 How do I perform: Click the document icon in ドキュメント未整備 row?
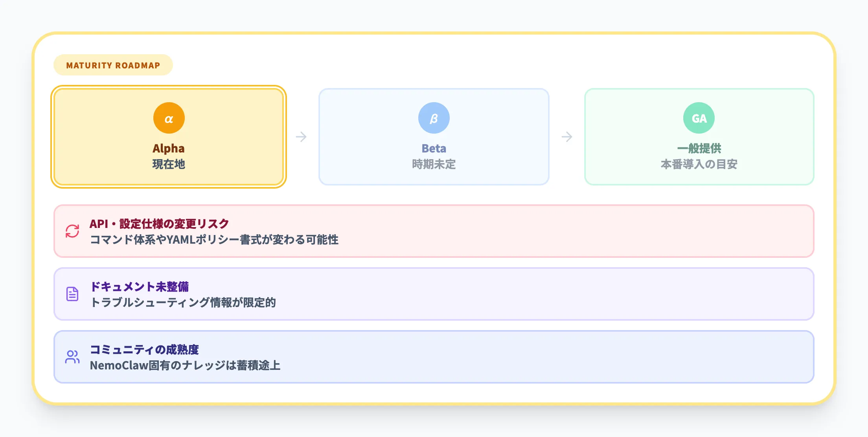(x=73, y=294)
